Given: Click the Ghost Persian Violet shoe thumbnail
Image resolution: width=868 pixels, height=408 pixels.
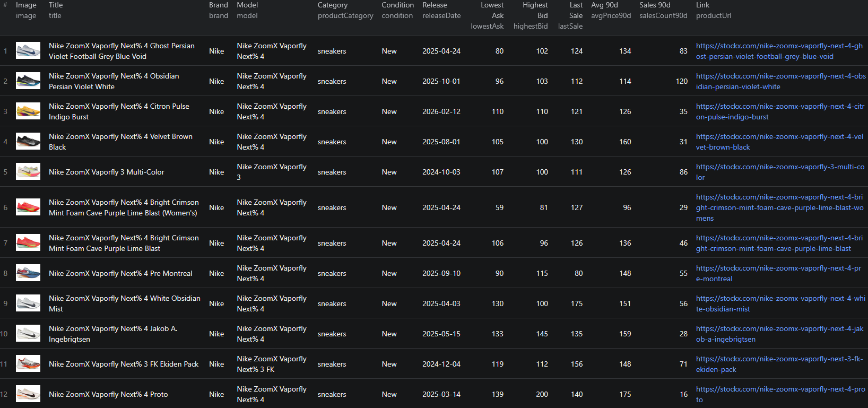Looking at the screenshot, I should (x=28, y=51).
